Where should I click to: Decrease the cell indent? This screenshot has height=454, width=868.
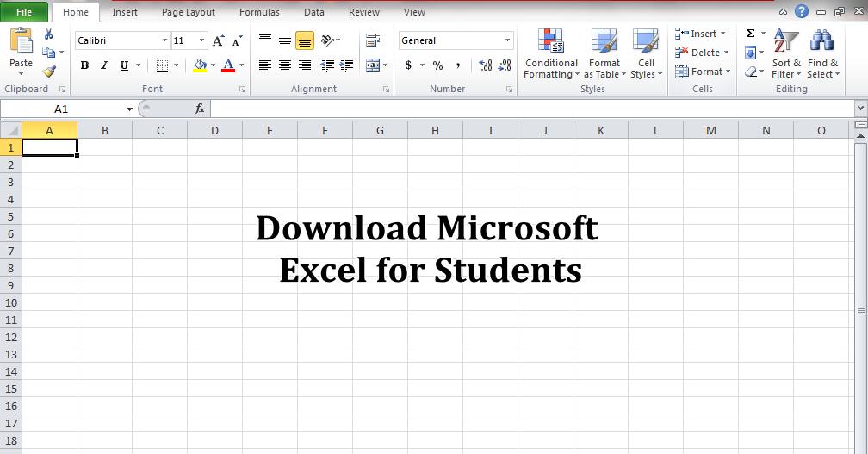pos(327,65)
